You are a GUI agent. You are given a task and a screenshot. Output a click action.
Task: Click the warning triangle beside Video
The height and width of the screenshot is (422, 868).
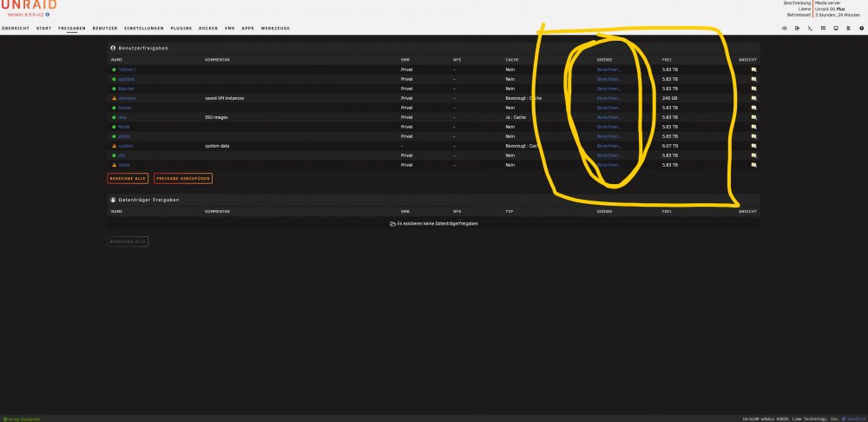point(114,165)
